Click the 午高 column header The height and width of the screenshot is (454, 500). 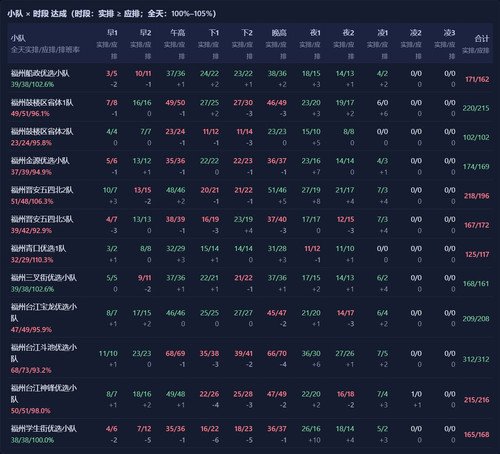178,33
